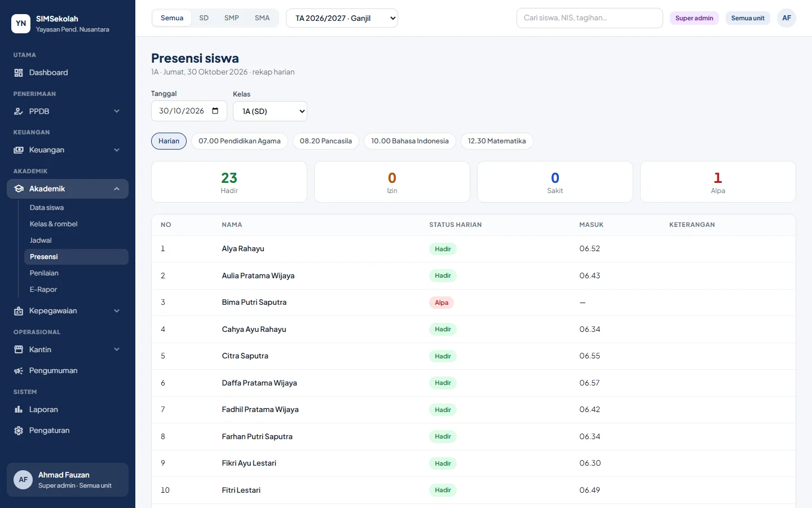812x508 pixels.
Task: Expand the Kepegawaian submenu chevron
Action: pyautogui.click(x=117, y=311)
